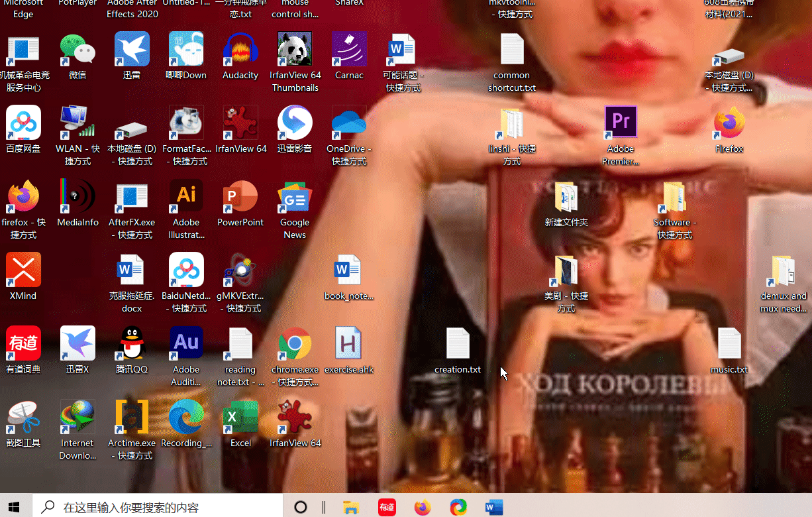This screenshot has height=517, width=812.
Task: Open the Adobe Audition shortcut
Action: coord(186,343)
